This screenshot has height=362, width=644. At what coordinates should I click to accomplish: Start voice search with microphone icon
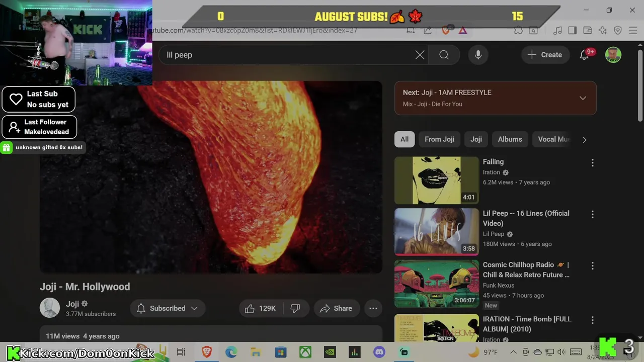point(478,55)
